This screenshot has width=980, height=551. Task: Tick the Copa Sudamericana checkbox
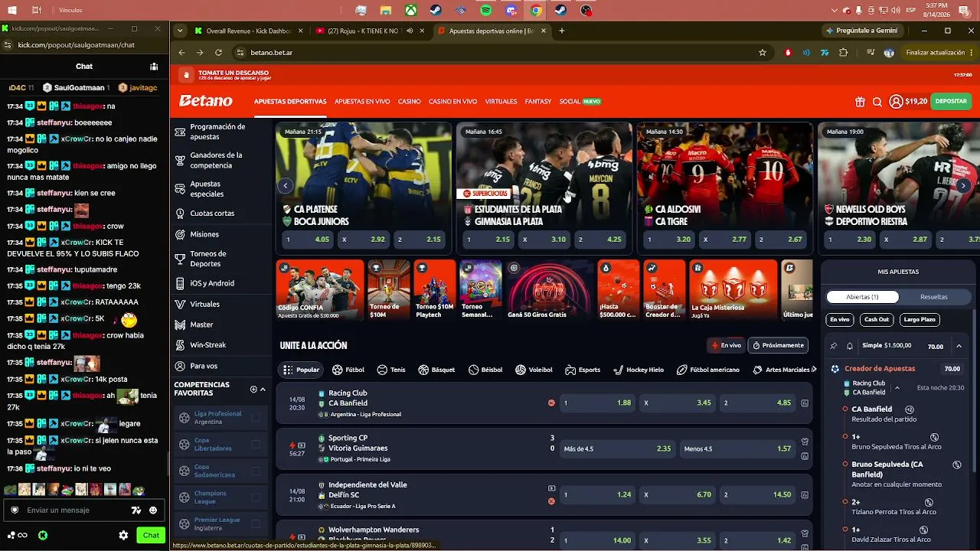tap(256, 471)
